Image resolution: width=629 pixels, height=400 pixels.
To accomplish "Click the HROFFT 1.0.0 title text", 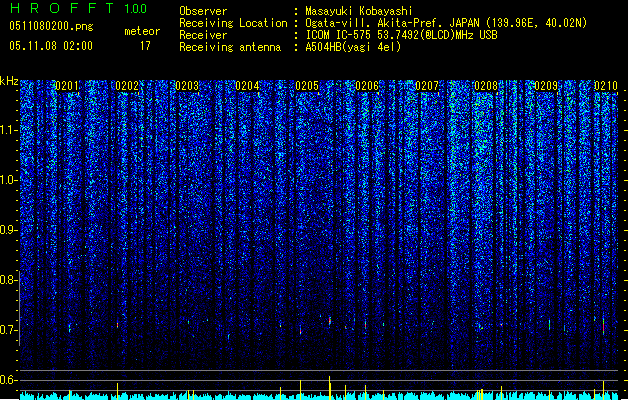I will click(x=79, y=8).
